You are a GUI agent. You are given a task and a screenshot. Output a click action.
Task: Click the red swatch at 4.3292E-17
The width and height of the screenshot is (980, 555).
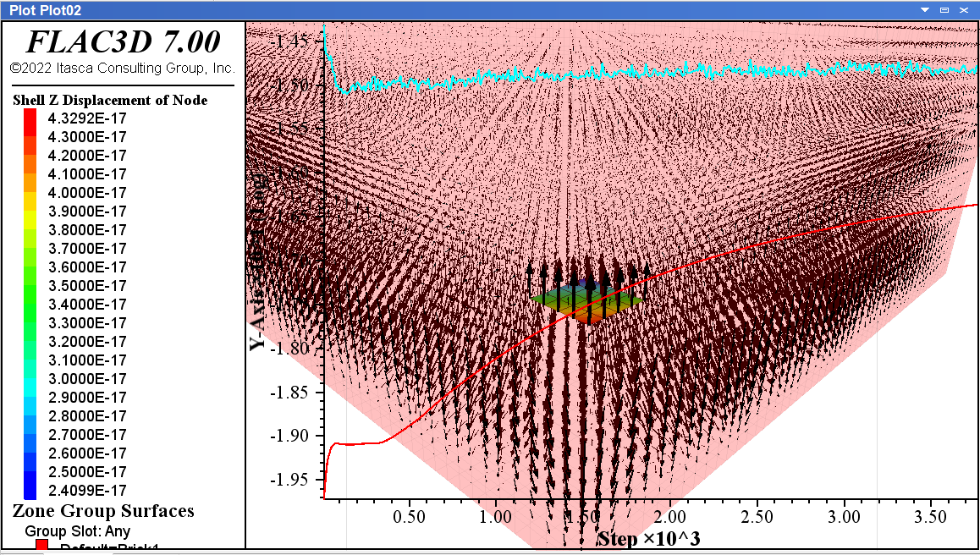tap(31, 118)
